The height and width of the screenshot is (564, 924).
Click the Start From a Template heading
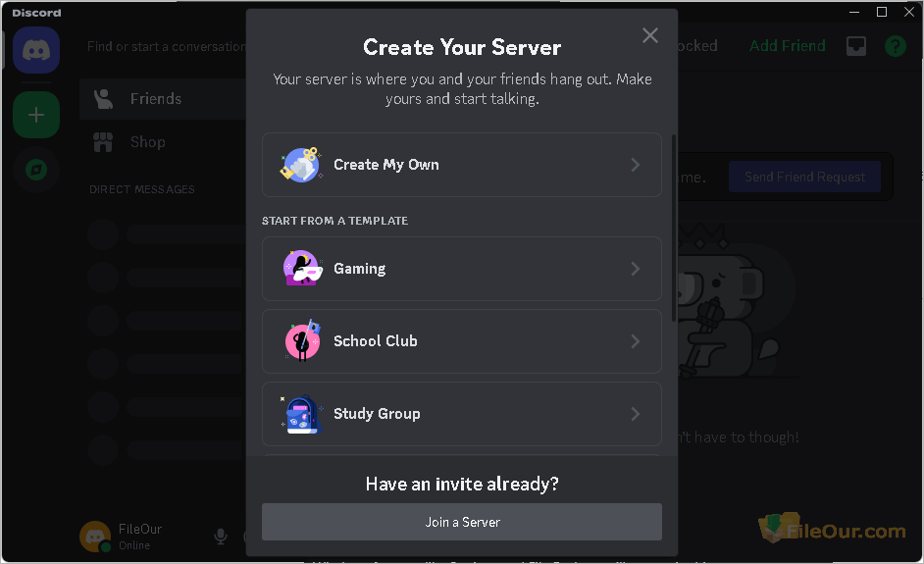[x=334, y=221]
